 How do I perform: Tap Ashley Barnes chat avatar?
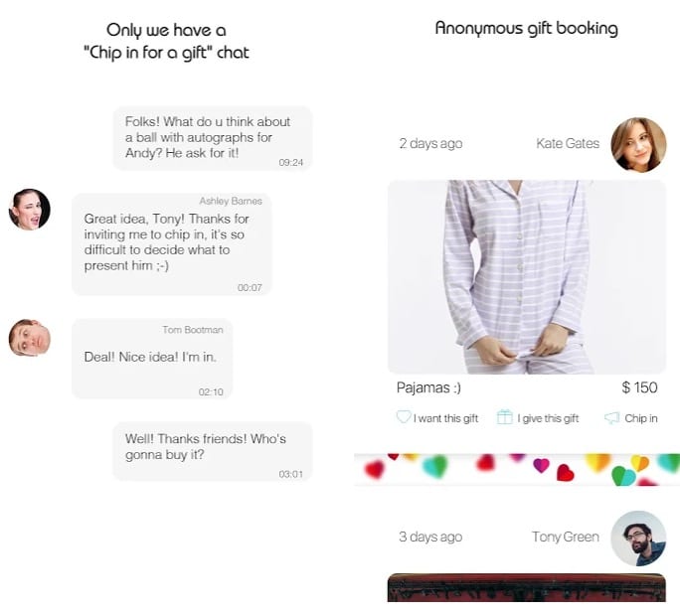tap(30, 209)
